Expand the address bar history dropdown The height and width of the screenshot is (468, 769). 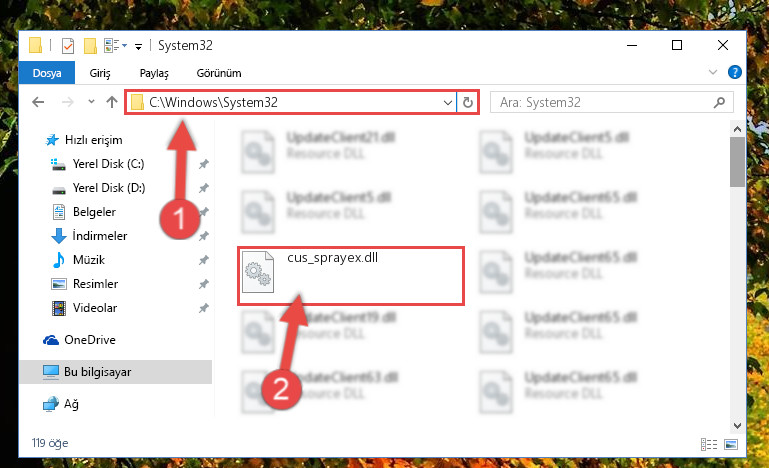tap(447, 103)
